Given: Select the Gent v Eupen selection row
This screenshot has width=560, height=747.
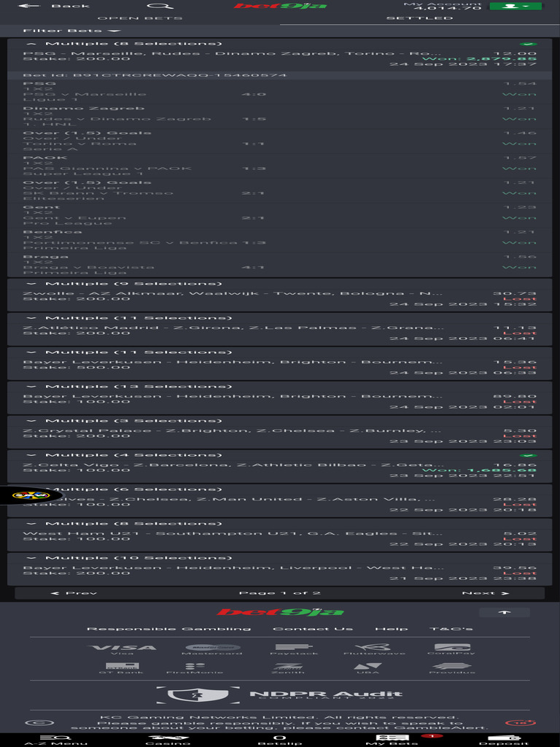Looking at the screenshot, I should pyautogui.click(x=280, y=216).
